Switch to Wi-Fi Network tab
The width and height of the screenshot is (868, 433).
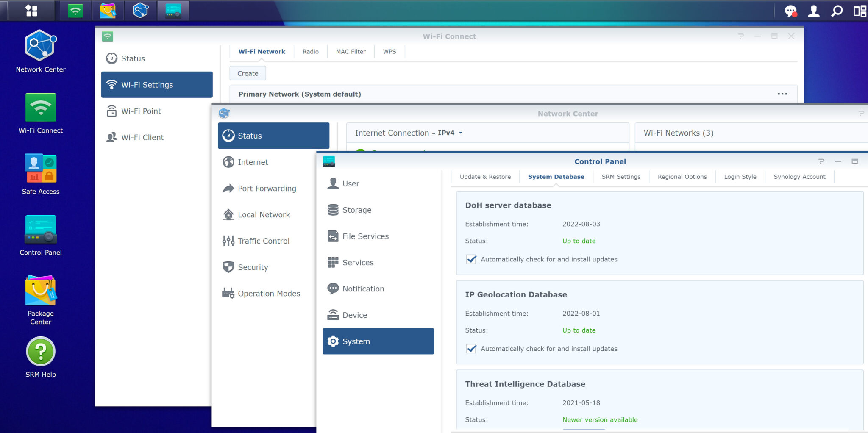262,52
